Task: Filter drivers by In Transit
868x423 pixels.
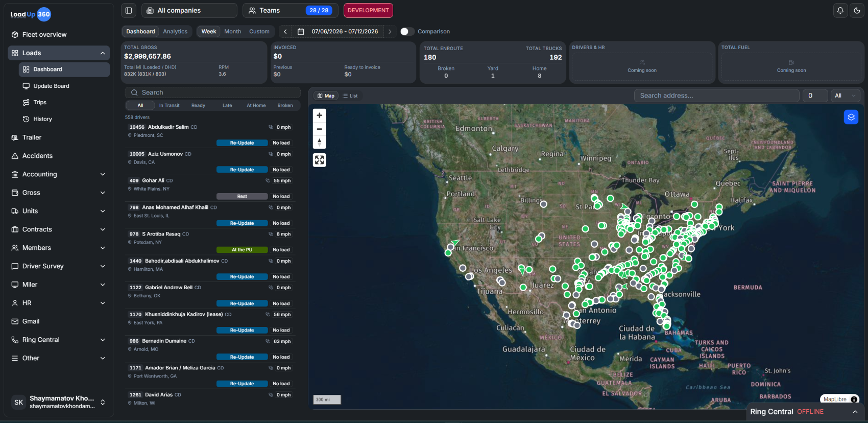Action: pyautogui.click(x=169, y=105)
